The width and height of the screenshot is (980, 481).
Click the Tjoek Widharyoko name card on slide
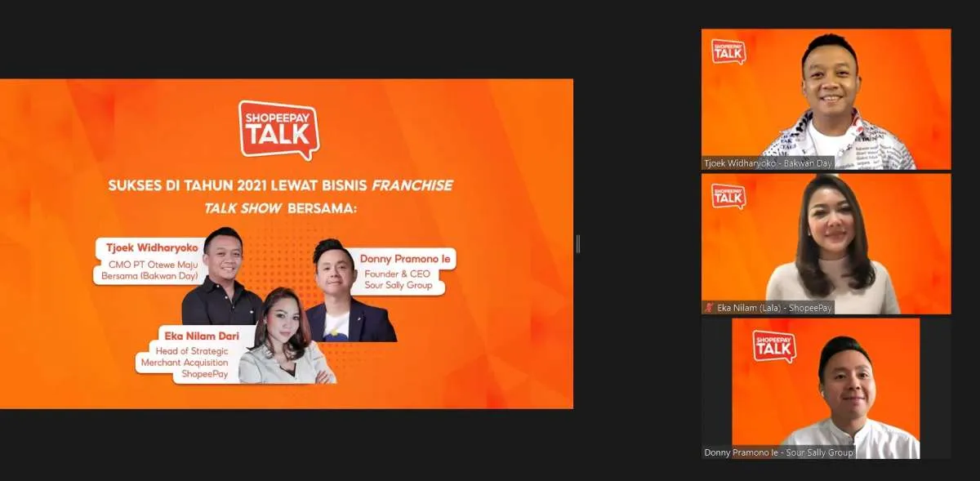149,260
